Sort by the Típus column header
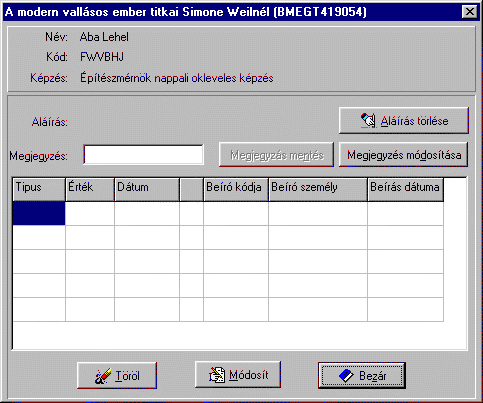 [39, 189]
